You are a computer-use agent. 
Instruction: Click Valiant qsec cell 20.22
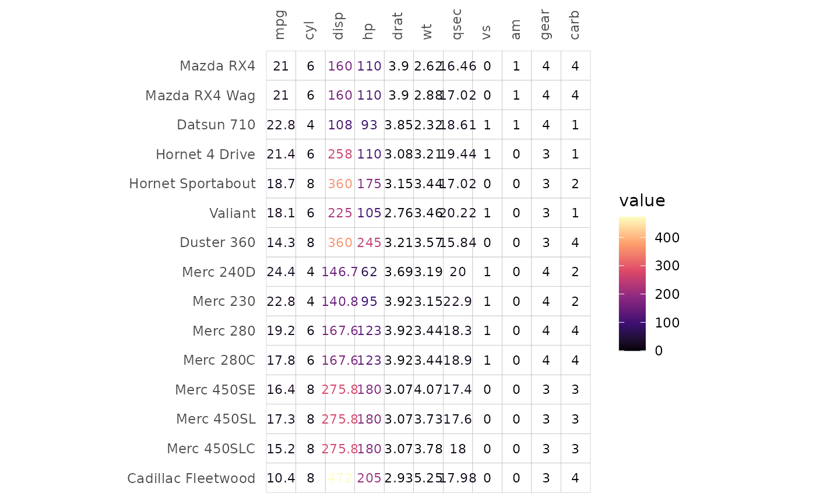[458, 213]
